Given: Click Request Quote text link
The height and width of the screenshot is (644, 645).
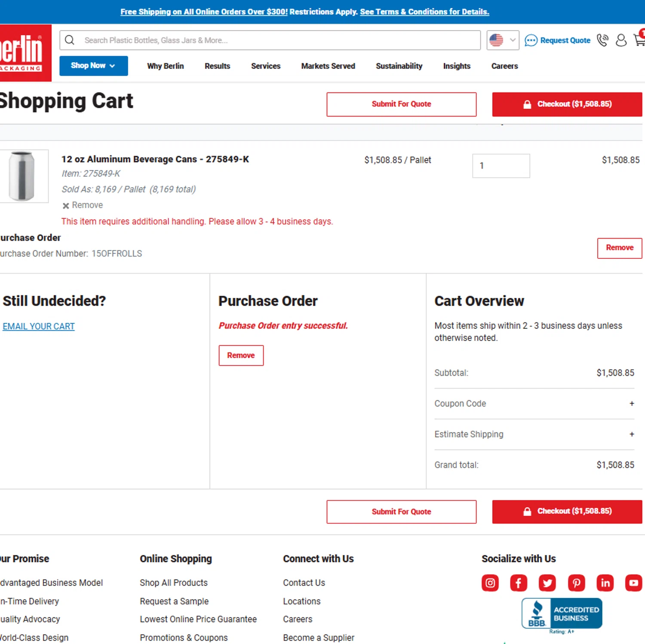Looking at the screenshot, I should [565, 40].
